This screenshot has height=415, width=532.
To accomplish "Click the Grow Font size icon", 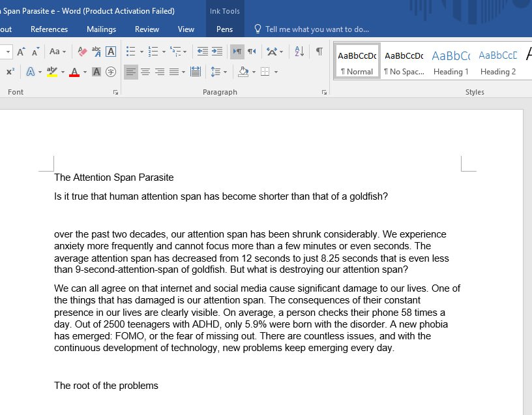I will 22,51.
